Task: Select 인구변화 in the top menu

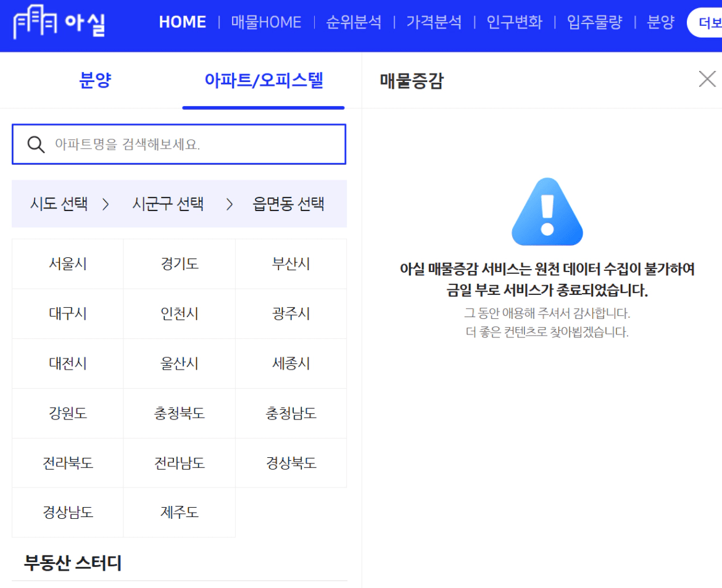Action: coord(514,22)
